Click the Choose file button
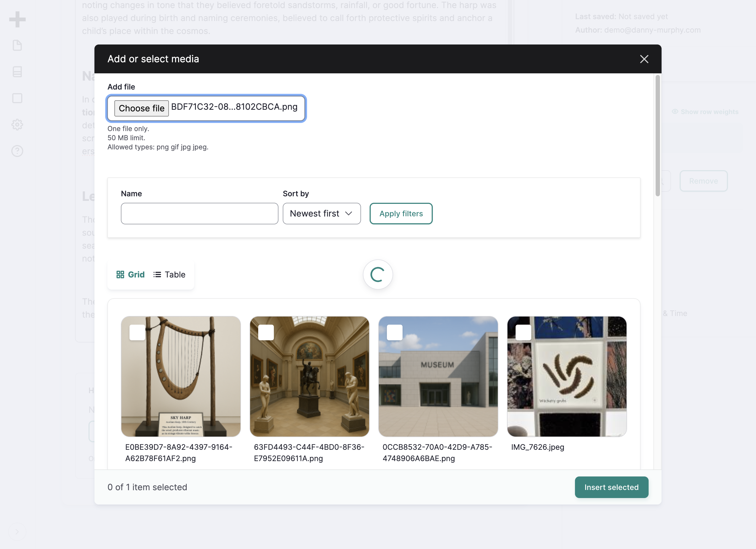This screenshot has width=756, height=549. 141,108
